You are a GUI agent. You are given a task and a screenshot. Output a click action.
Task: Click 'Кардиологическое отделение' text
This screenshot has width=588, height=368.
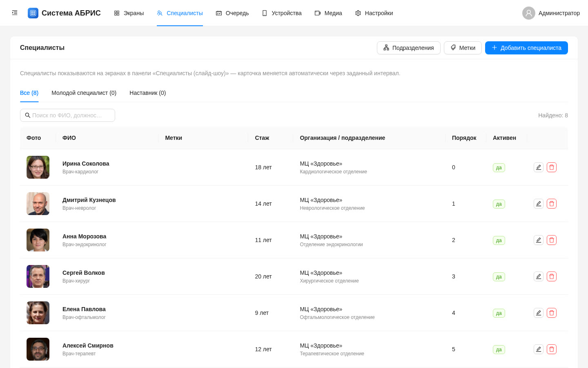(334, 172)
